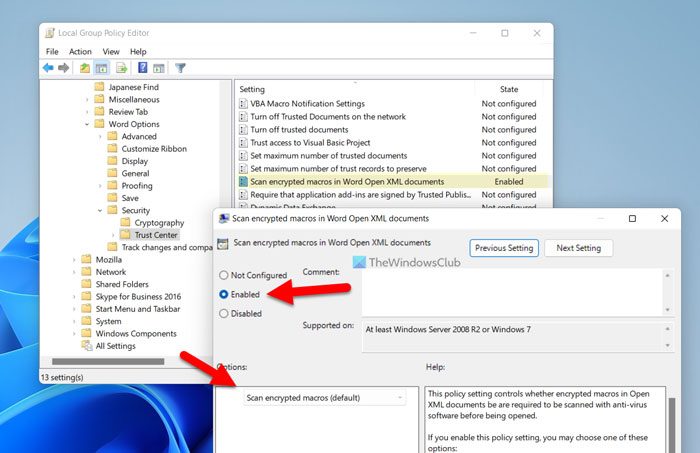The image size is (700, 453).
Task: Close the Scan encrypted macros dialog
Action: (x=664, y=218)
